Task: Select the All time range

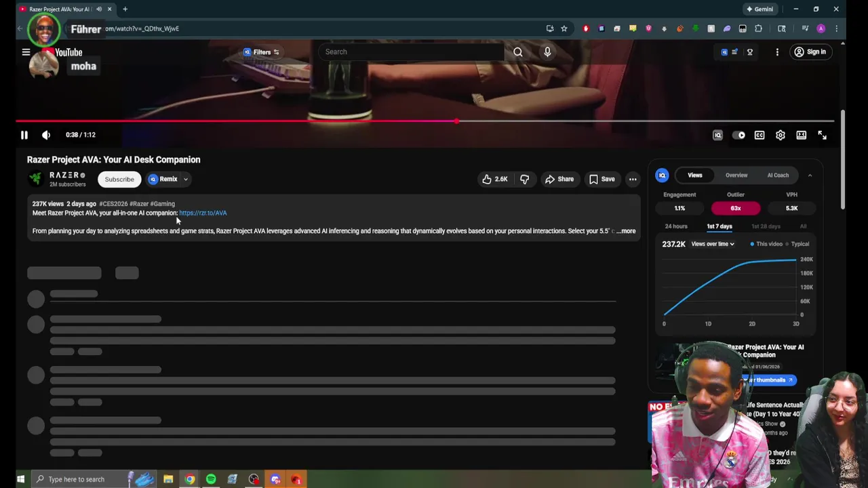Action: tap(803, 226)
